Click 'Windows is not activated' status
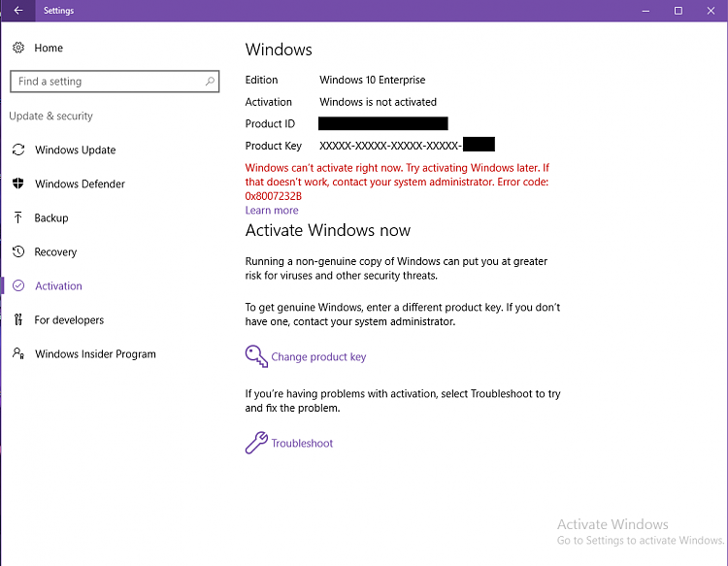 point(378,102)
